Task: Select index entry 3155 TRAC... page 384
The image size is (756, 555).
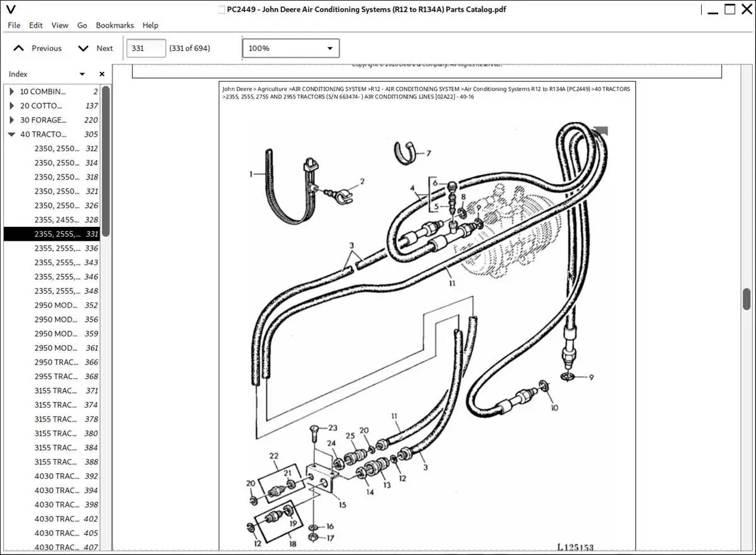Action: click(x=52, y=448)
